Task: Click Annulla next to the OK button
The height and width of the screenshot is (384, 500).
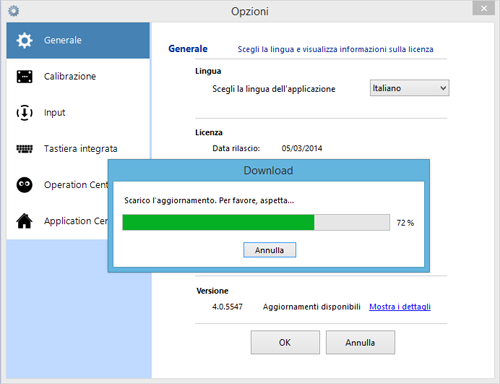Action: 360,342
